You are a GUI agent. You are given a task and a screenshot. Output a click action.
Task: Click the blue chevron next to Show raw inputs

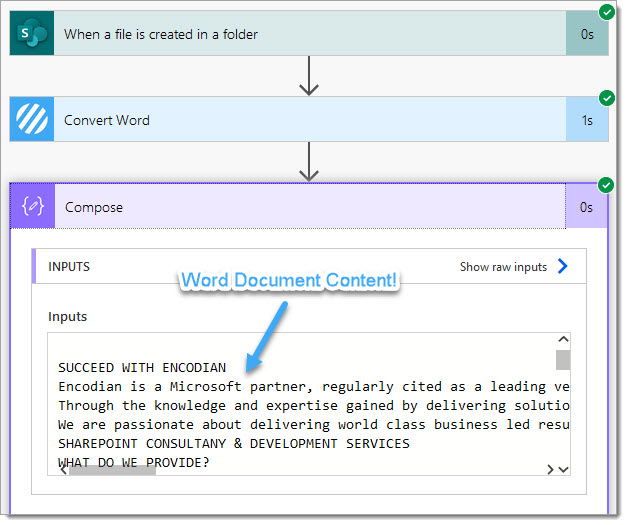563,266
